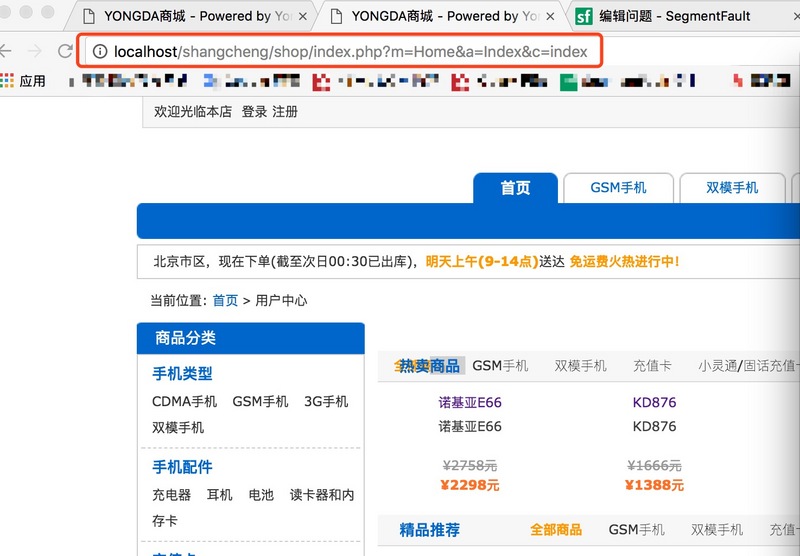Open 双模手机 in sidebar categories
Viewport: 800px width, 556px height.
[178, 427]
